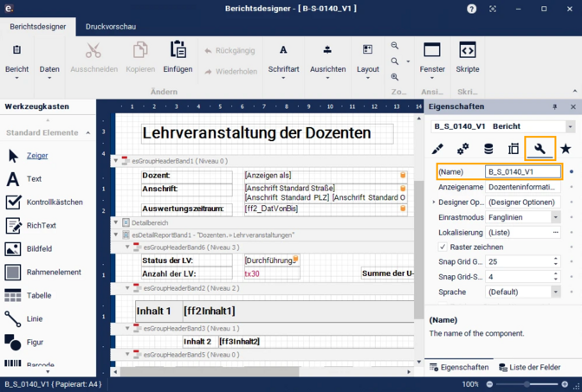Show the star favorites properties category
582x392 pixels.
566,149
